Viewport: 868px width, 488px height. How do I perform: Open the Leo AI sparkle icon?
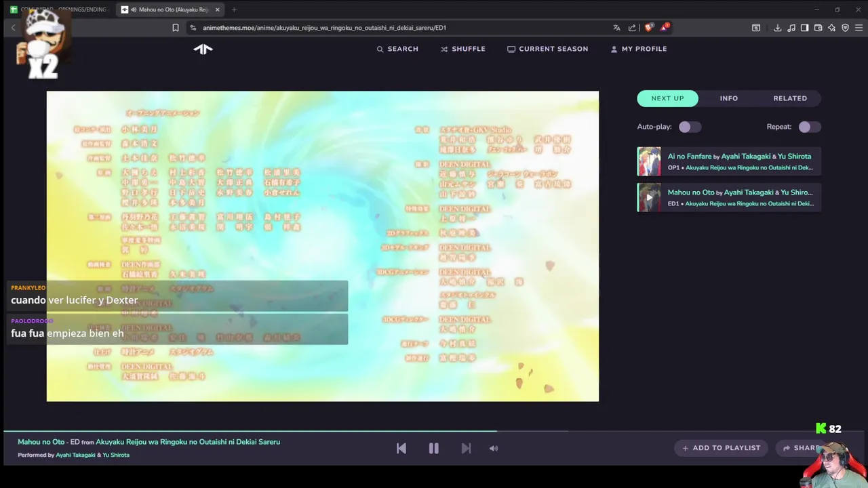point(831,28)
